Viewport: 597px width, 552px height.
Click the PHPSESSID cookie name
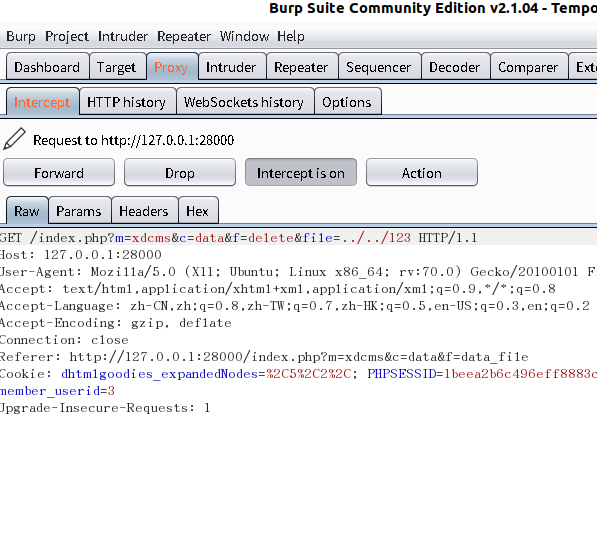tap(402, 374)
